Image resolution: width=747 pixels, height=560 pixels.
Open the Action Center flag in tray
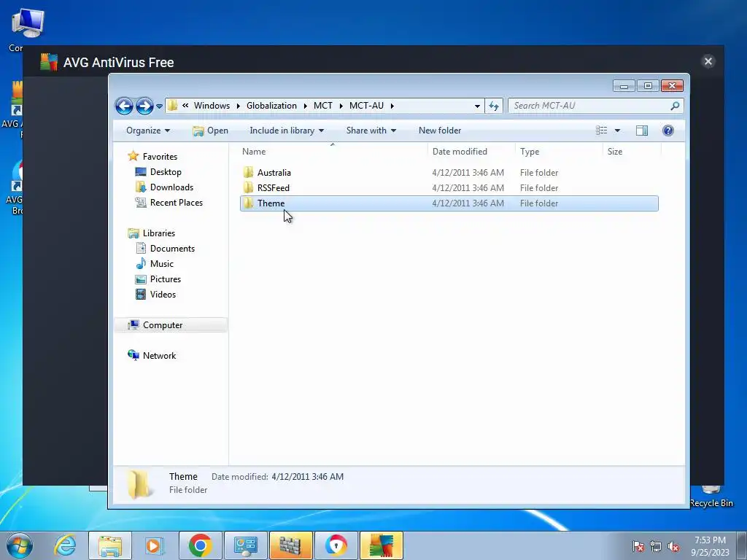coord(638,546)
